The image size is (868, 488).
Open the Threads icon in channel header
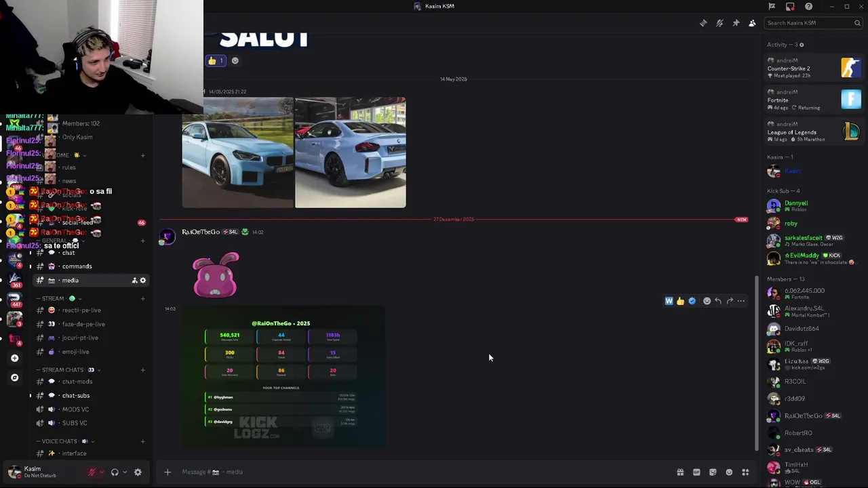click(703, 23)
